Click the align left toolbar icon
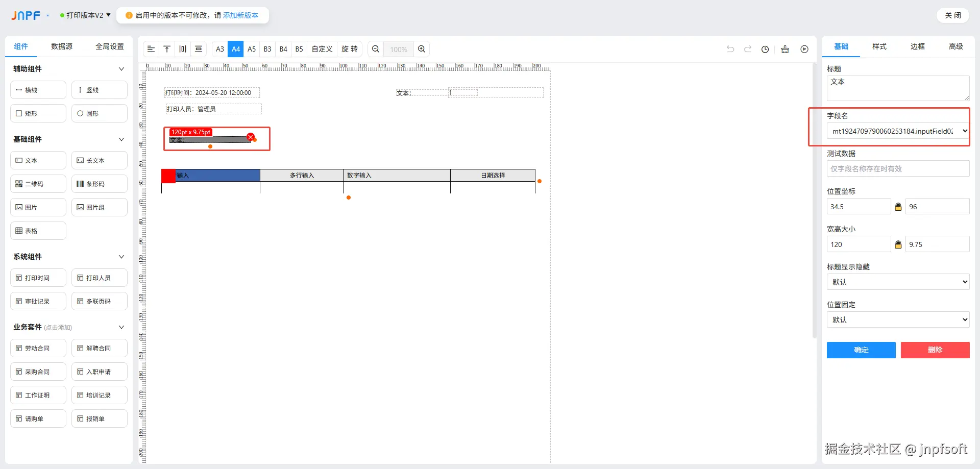The width and height of the screenshot is (980, 469). pyautogui.click(x=151, y=49)
